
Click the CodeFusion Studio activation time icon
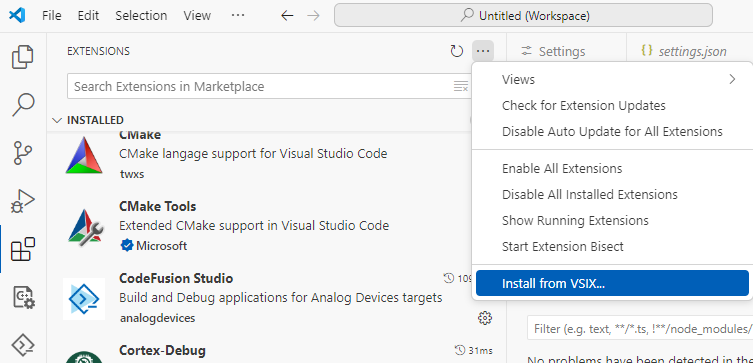[x=449, y=278]
